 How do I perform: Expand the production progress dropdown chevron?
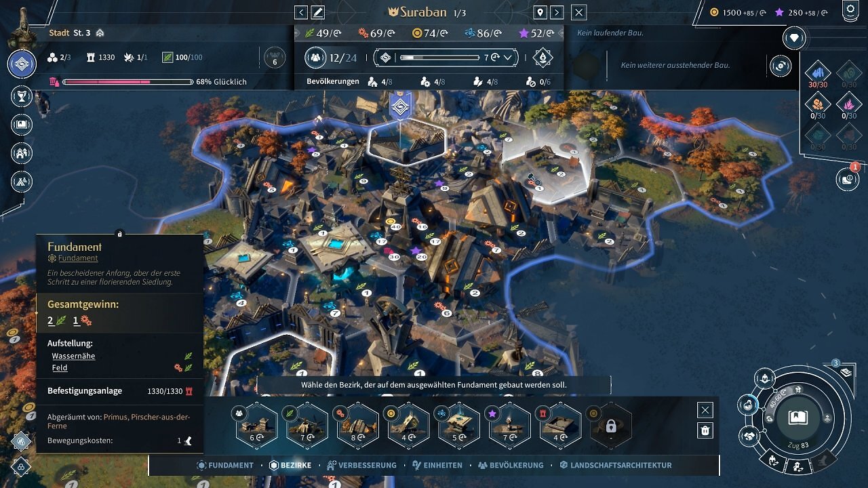pos(507,58)
